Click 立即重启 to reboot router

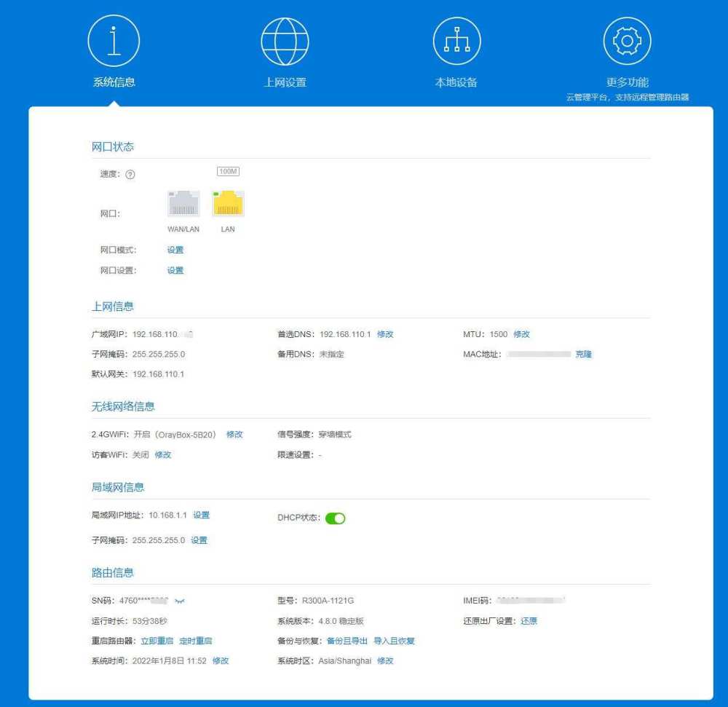point(157,641)
